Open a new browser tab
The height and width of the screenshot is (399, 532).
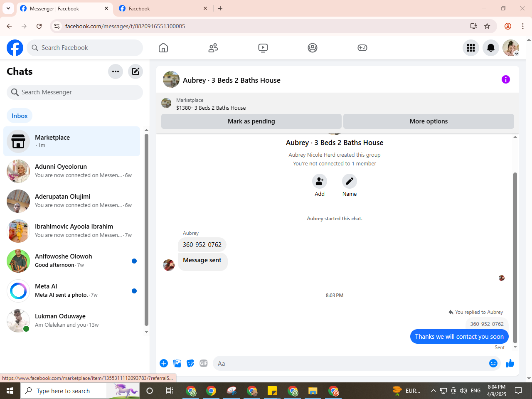click(x=220, y=8)
